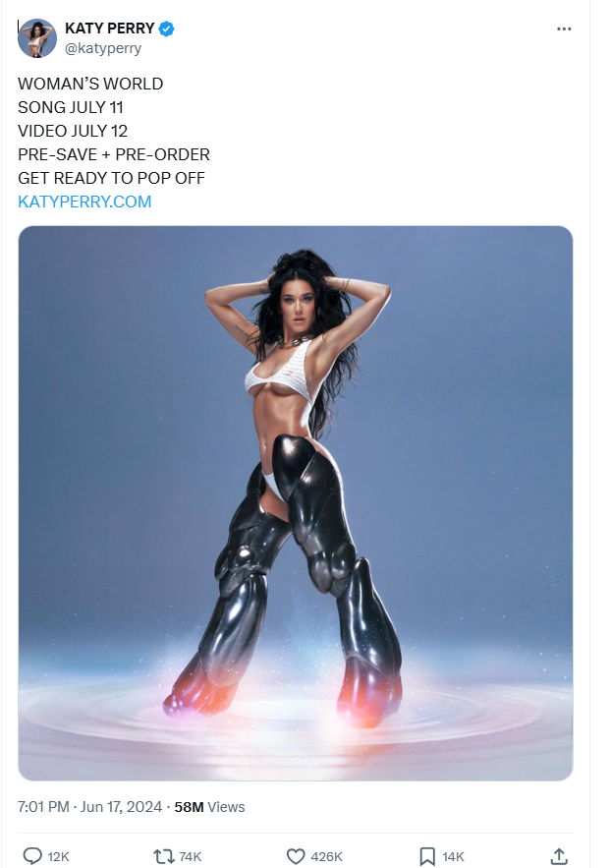The width and height of the screenshot is (610, 868).
Task: Repost the tweet using the repost arrows icon
Action: 164,856
